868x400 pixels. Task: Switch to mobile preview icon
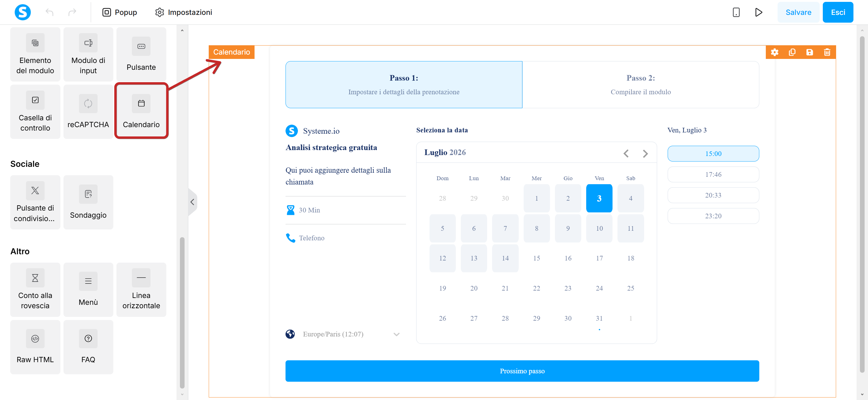(x=736, y=12)
